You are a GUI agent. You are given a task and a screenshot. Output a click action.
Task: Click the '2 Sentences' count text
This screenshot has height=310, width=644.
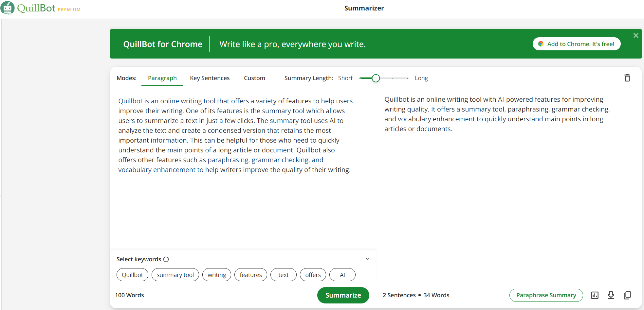[399, 295]
